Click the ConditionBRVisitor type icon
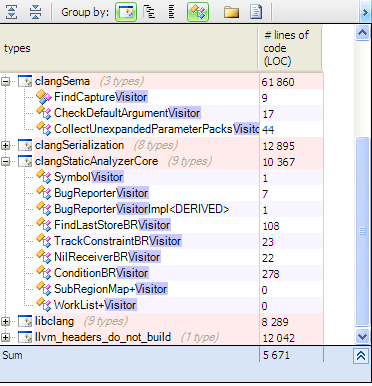The height and width of the screenshot is (386, 372). coord(44,273)
